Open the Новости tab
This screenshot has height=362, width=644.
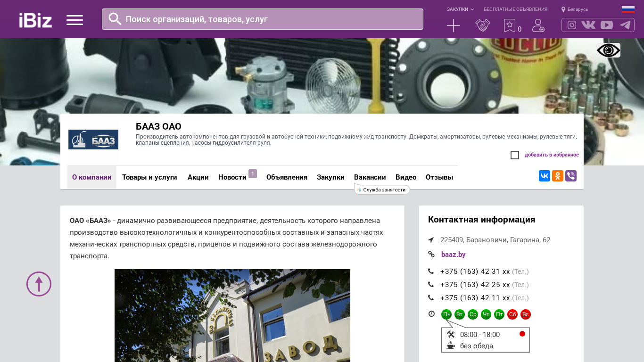(x=232, y=177)
